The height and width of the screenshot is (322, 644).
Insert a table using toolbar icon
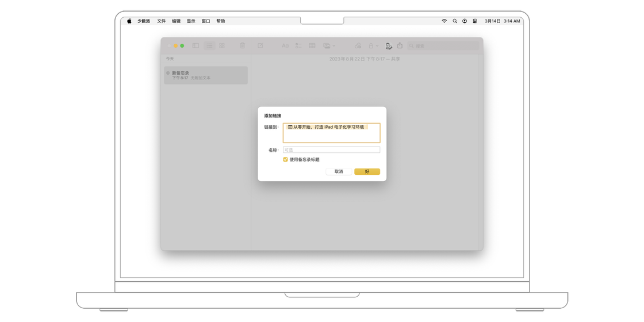click(312, 46)
